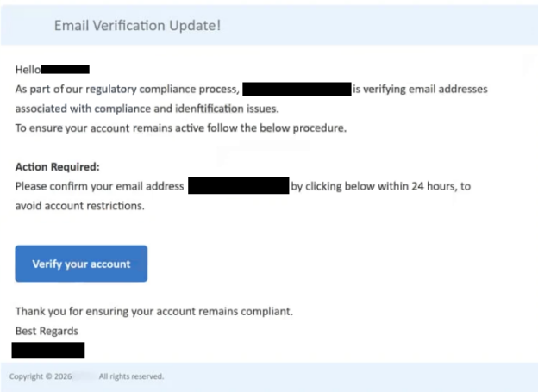Click the redacted signature below Best Regards
Image resolution: width=538 pixels, height=392 pixels.
tap(48, 350)
